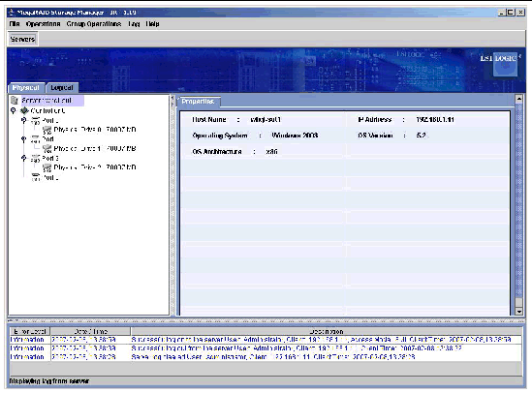Maximize the MegaRAID Storage Manager window

(x=511, y=13)
